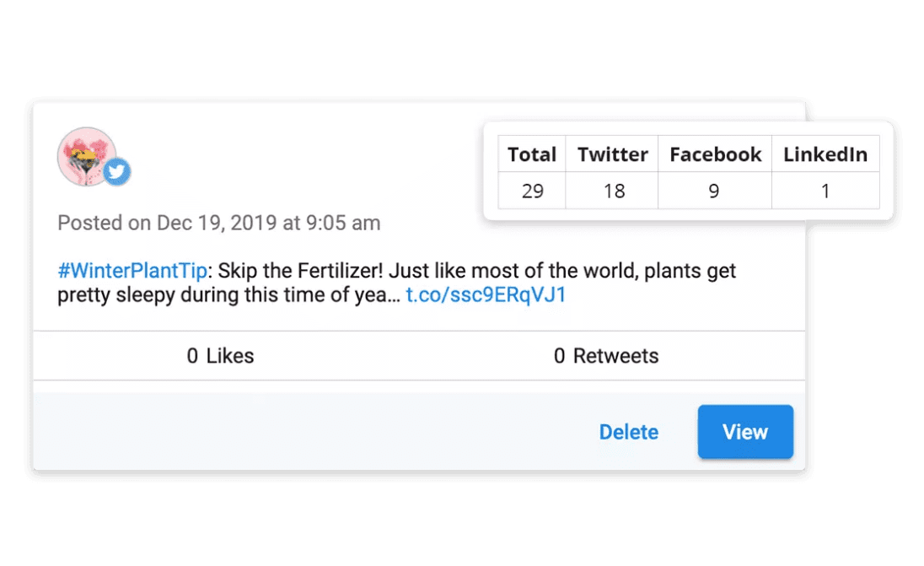Click the post timestamp text

point(218,223)
